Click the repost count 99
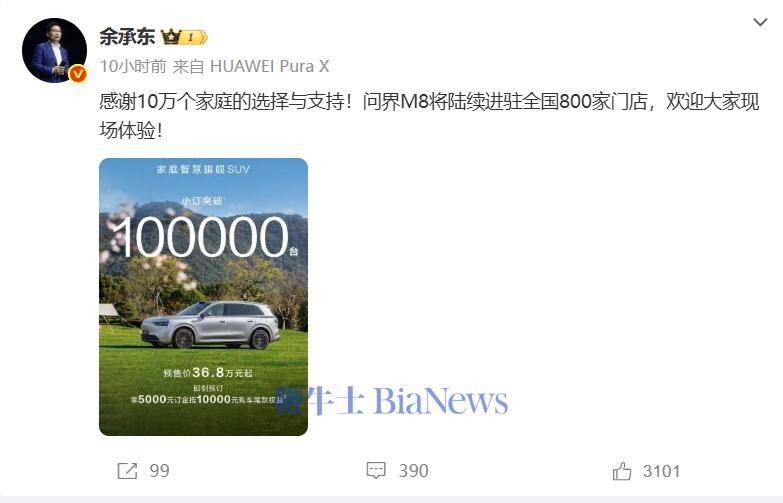783x503 pixels. 159,471
